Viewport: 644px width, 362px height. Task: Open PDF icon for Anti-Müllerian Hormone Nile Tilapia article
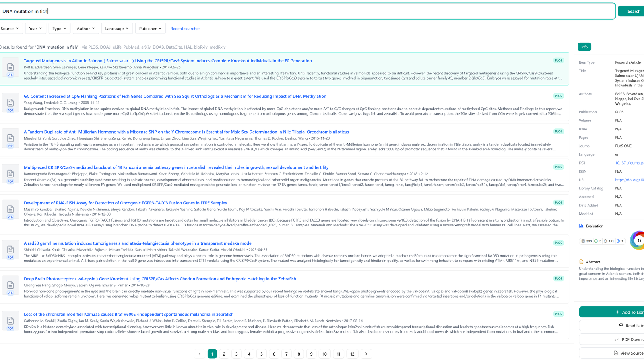point(10,138)
